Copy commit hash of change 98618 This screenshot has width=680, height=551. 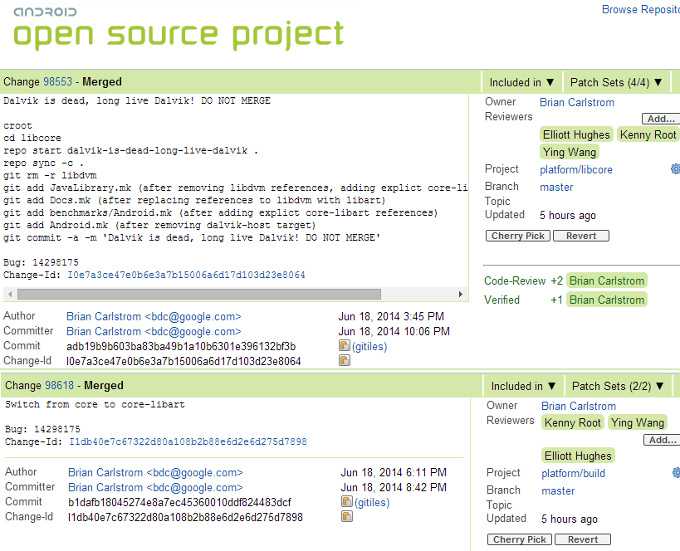click(x=346, y=502)
